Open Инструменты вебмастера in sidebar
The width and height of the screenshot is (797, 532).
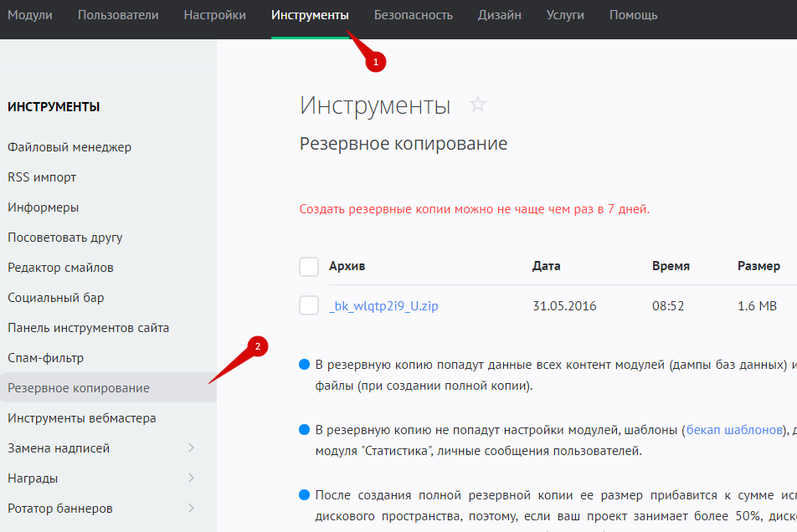click(82, 418)
